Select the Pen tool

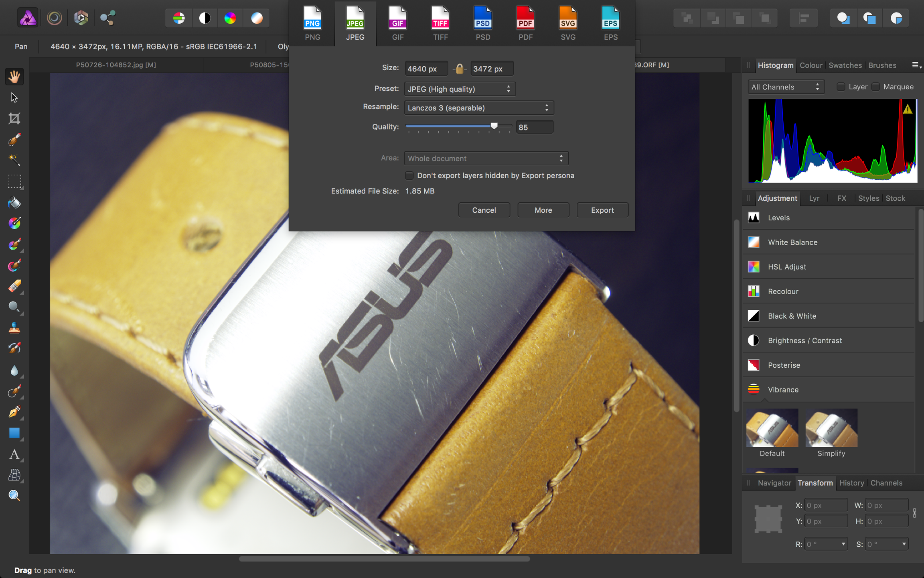14,412
